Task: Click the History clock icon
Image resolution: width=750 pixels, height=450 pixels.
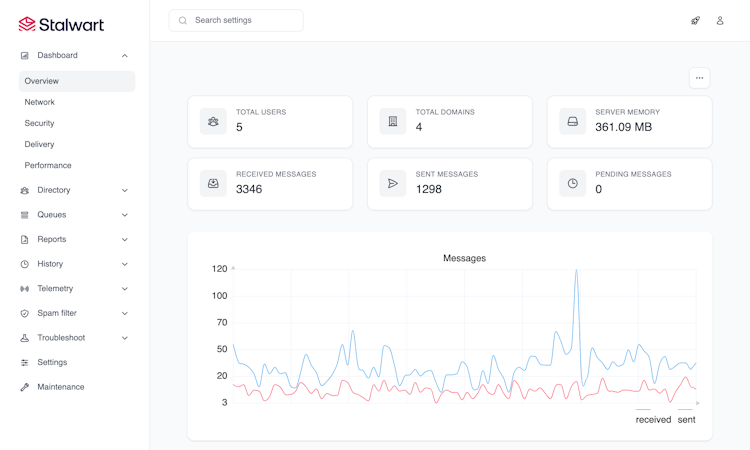Action: [x=24, y=264]
